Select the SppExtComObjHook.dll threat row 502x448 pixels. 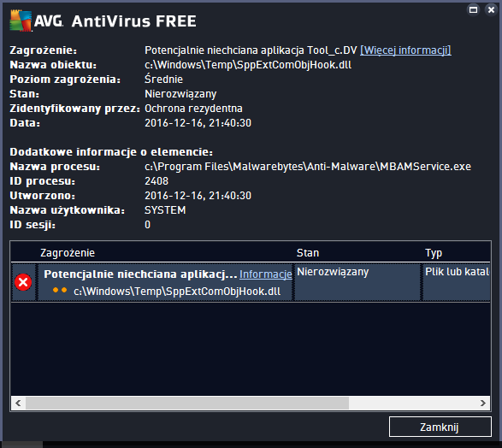pos(251,282)
